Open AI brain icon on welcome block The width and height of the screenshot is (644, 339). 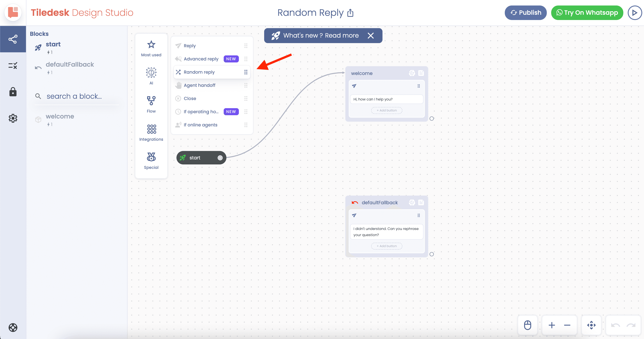tap(412, 73)
